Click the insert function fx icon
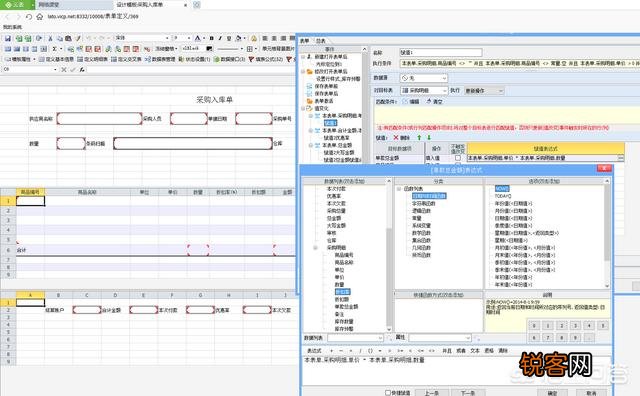 [82, 69]
